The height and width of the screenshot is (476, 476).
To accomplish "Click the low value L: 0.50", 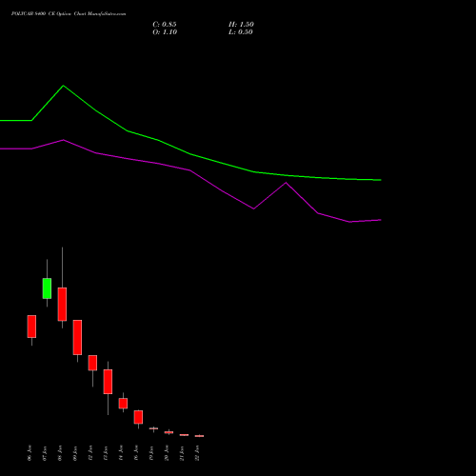I will pyautogui.click(x=241, y=32).
